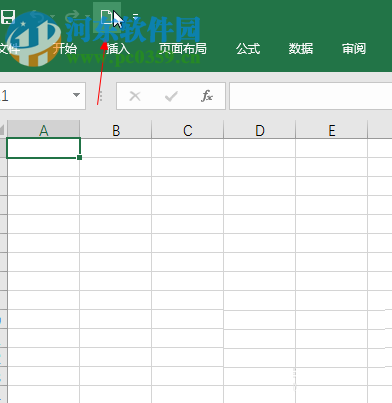Click the Save icon in quick access toolbar
The height and width of the screenshot is (403, 392).
[x=7, y=16]
